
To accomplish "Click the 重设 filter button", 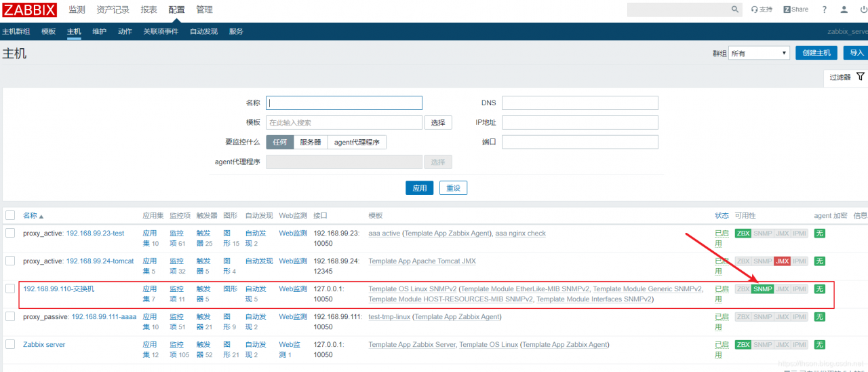I will pyautogui.click(x=454, y=188).
